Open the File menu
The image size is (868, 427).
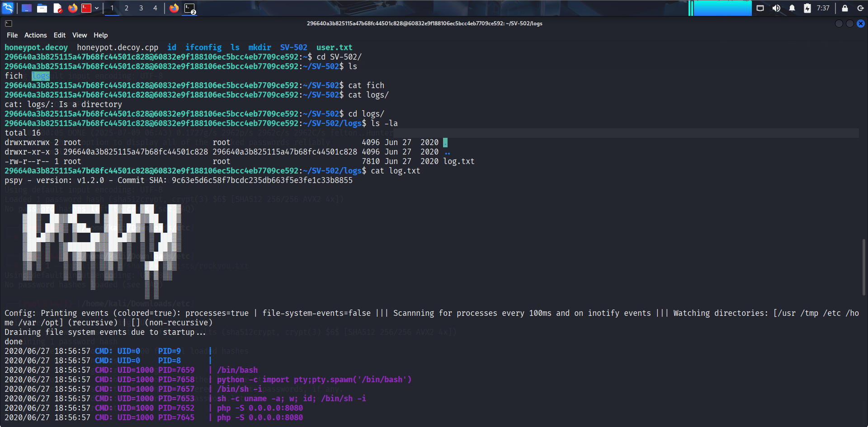(12, 35)
